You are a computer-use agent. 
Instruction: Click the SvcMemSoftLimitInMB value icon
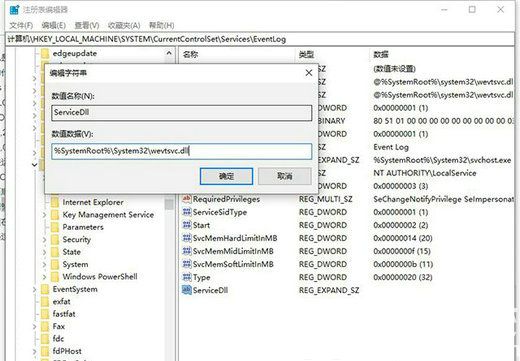[187, 264]
